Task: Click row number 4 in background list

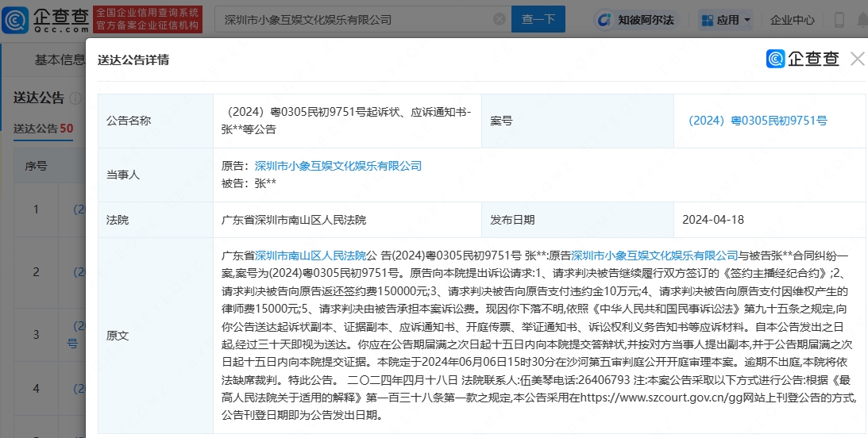Action: [36, 389]
